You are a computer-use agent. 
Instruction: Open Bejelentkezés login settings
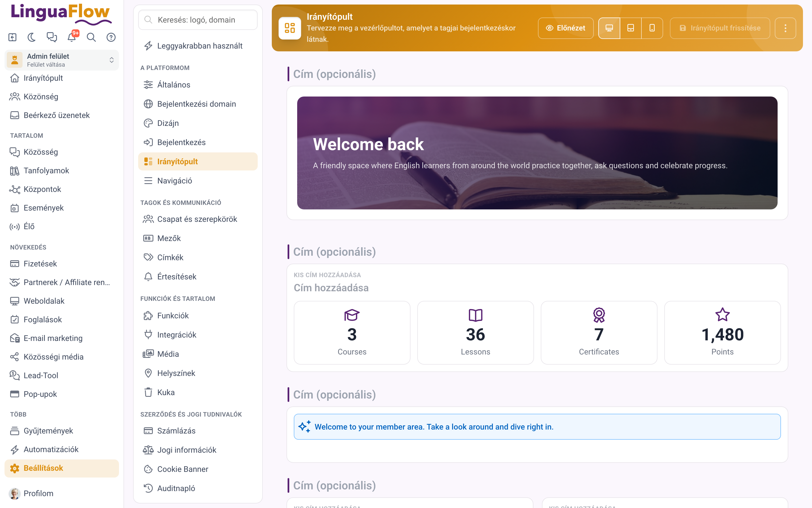198,142
